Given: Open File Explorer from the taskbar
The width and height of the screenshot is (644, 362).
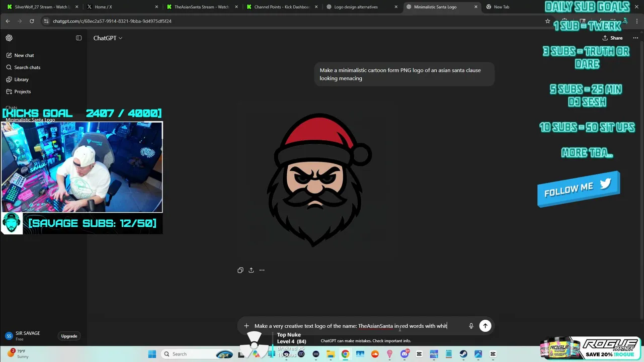Looking at the screenshot, I should click(x=331, y=354).
